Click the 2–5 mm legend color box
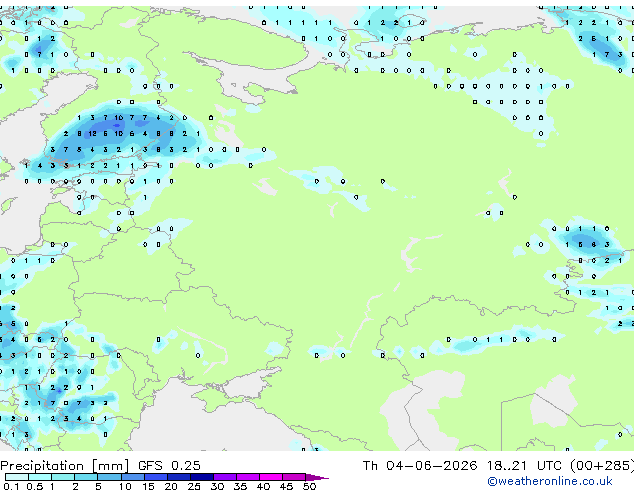The width and height of the screenshot is (634, 490). pyautogui.click(x=86, y=477)
